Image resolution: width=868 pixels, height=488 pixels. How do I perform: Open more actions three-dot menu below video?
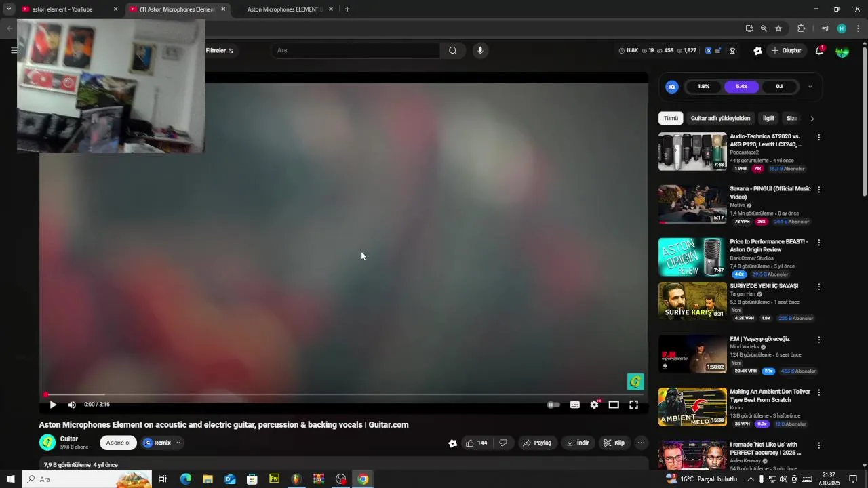point(641,443)
